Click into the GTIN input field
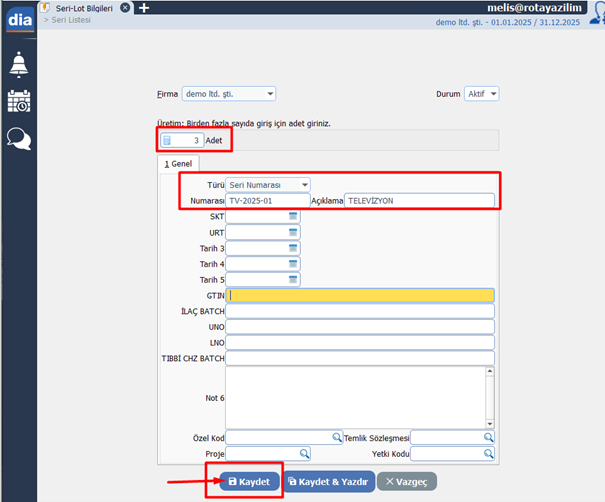The height and width of the screenshot is (502, 605). (360, 295)
